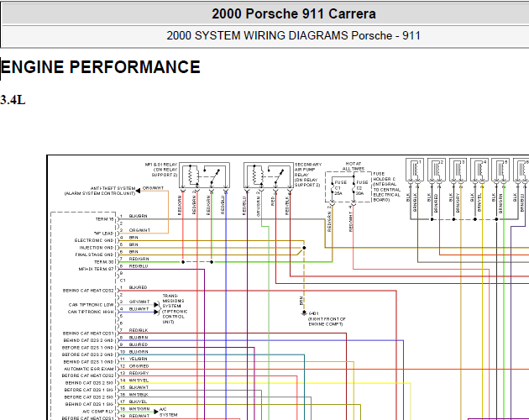Click the 'GRY/WHT' wire label at pin 3
Viewport: 529px width, 420px height.
(139, 302)
